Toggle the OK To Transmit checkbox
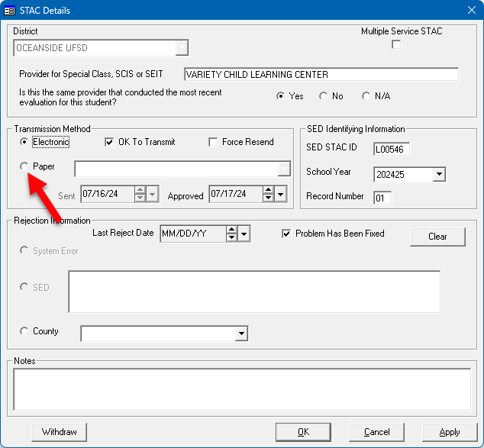This screenshot has width=484, height=448. [x=109, y=142]
